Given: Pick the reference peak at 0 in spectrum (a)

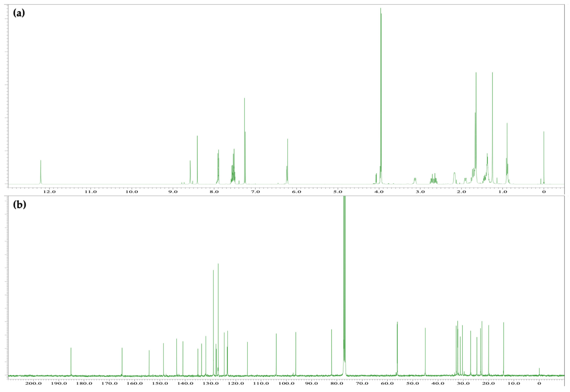Looking at the screenshot, I should point(544,158).
